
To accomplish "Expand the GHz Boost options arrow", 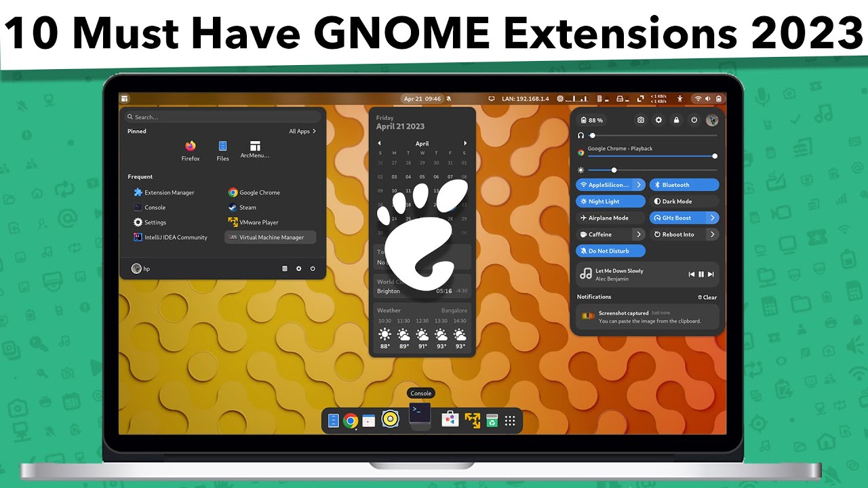I will [x=713, y=218].
